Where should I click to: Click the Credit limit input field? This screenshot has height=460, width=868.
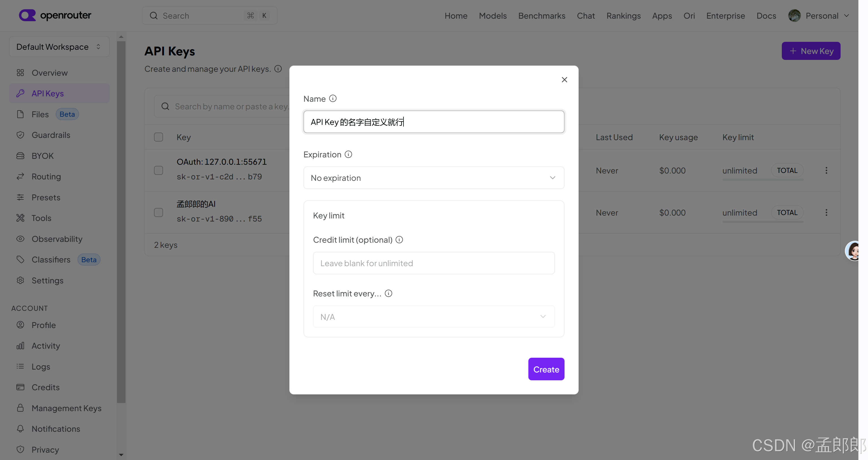coord(434,263)
